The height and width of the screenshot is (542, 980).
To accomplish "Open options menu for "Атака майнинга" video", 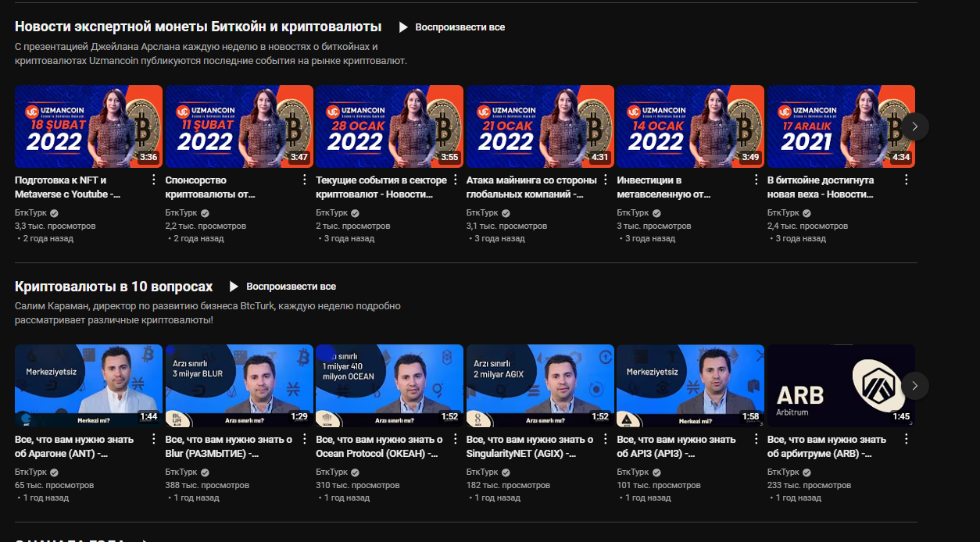I will (x=606, y=180).
